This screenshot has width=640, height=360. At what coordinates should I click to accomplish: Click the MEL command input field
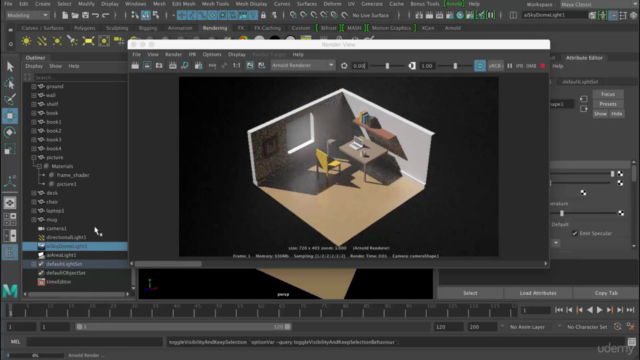point(95,342)
